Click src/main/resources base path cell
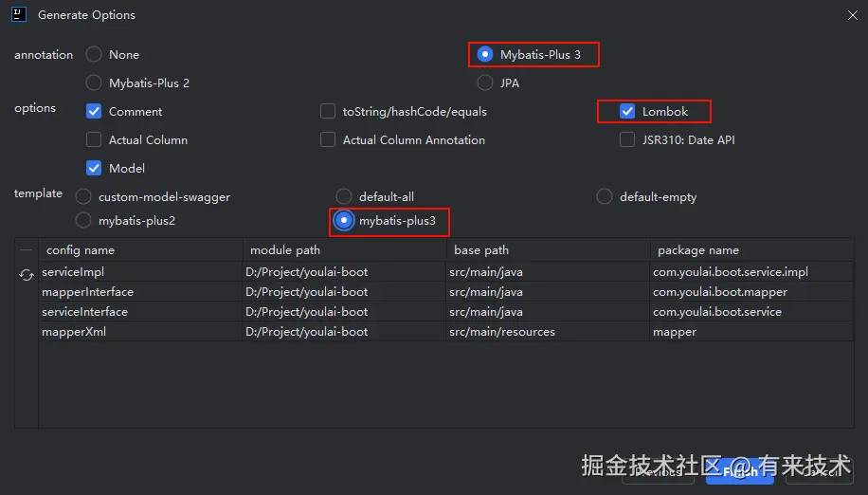868x495 pixels. click(x=548, y=332)
